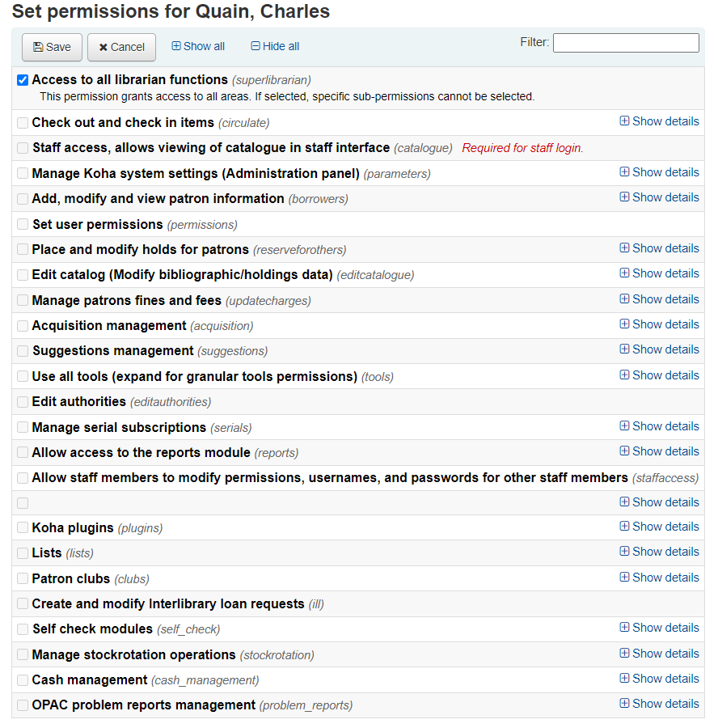Tick the Edit authorities checkbox
Viewport: 718px width, 728px height.
(x=23, y=401)
